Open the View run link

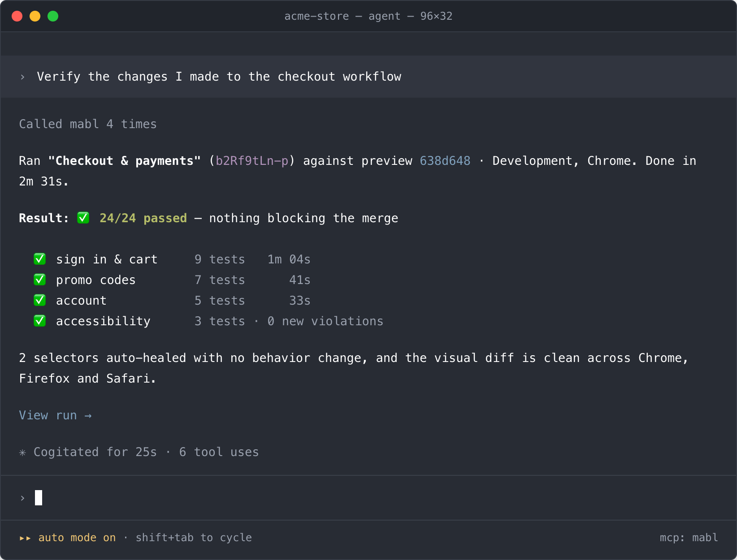pos(55,415)
